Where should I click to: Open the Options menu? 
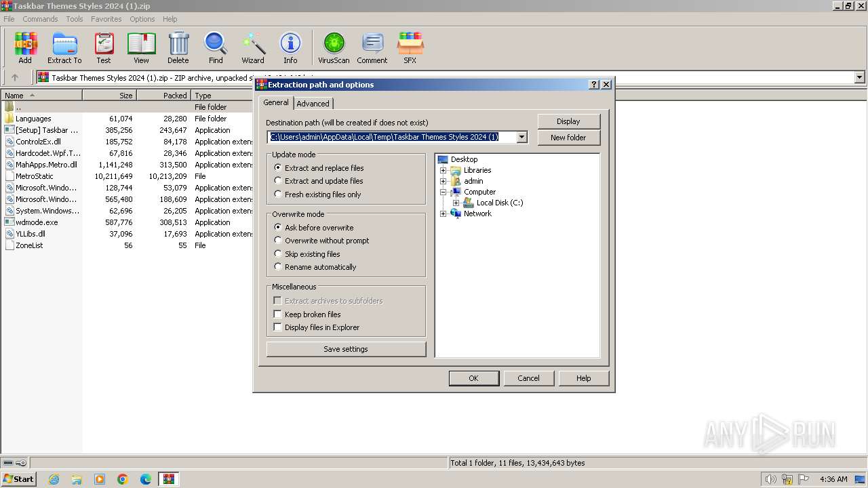click(142, 19)
